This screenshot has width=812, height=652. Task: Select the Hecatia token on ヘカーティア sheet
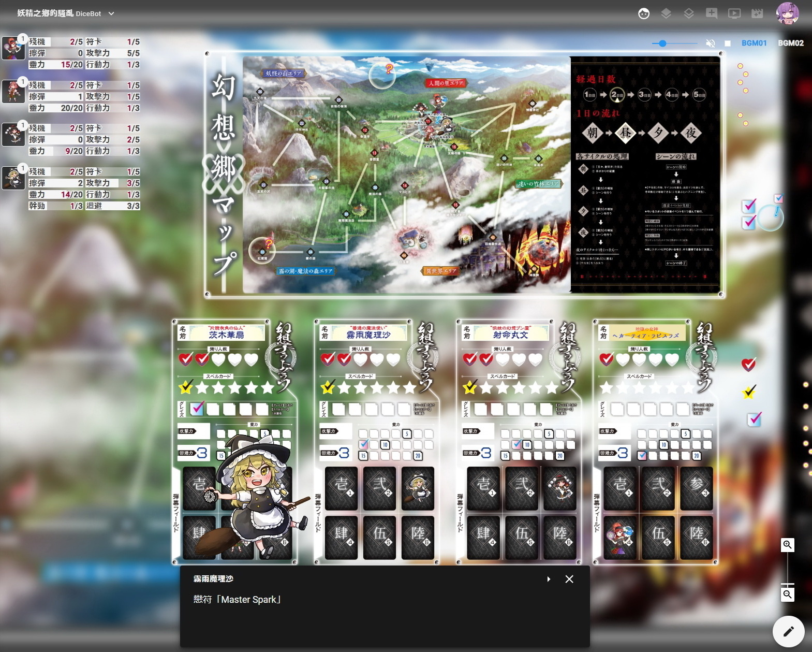[x=620, y=539]
